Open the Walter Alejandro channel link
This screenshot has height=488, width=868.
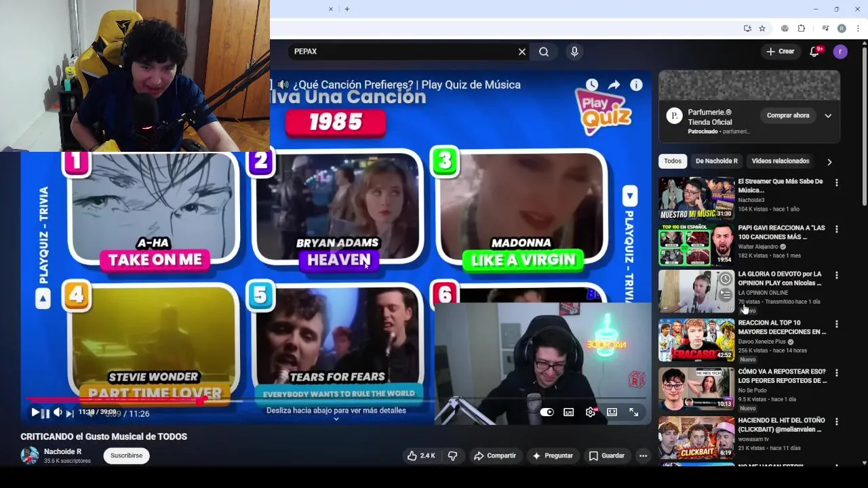[758, 247]
